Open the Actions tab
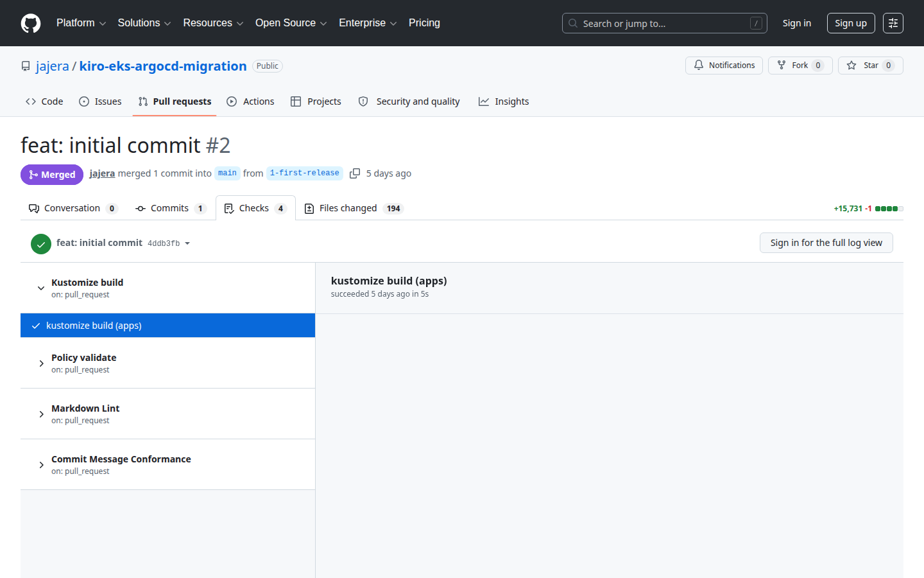 coord(250,101)
